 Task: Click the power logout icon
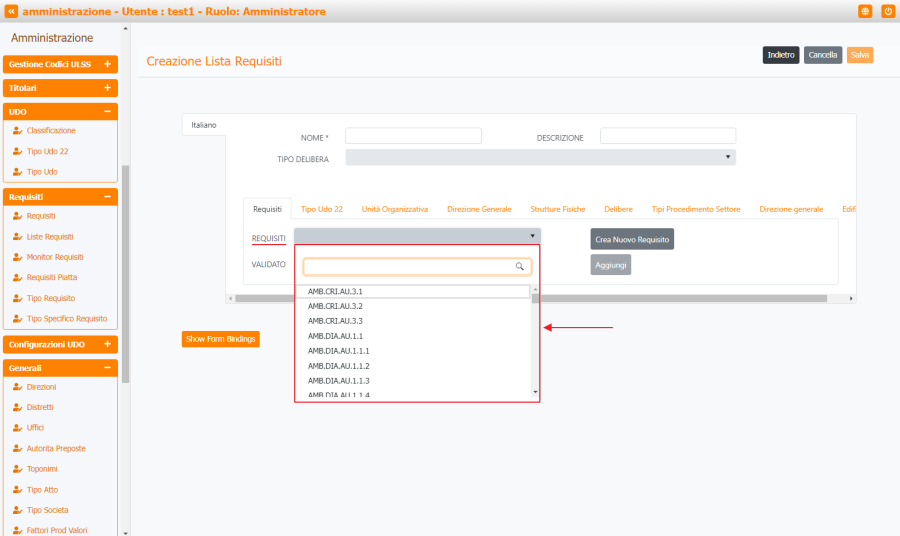(887, 11)
